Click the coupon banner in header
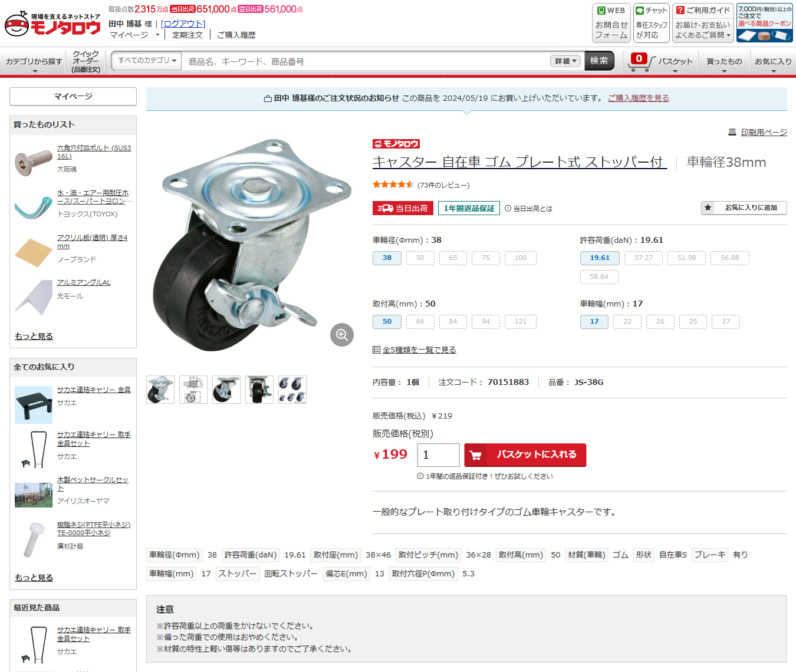Viewport: 796px width, 672px height. [x=765, y=23]
